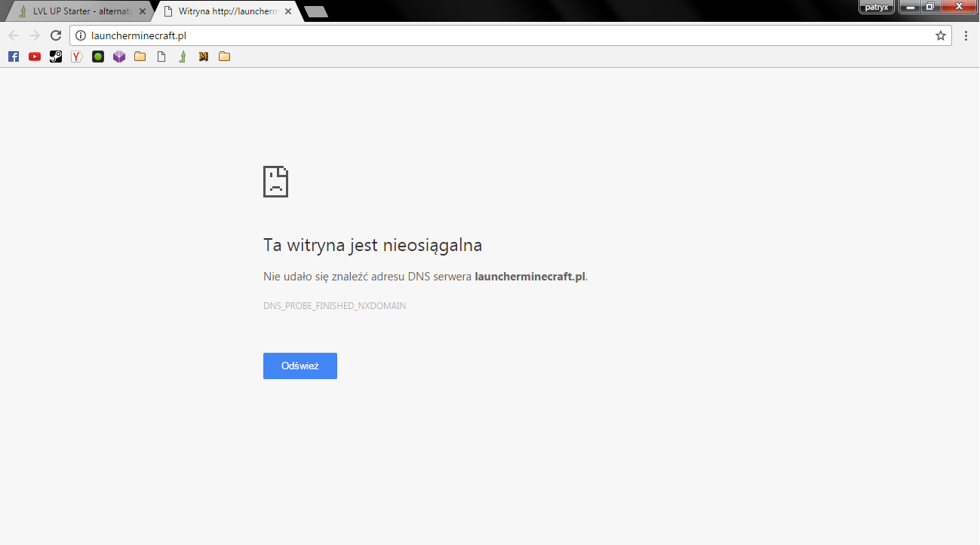Open the Chrome three-dot menu
The image size is (980, 545).
(x=966, y=35)
